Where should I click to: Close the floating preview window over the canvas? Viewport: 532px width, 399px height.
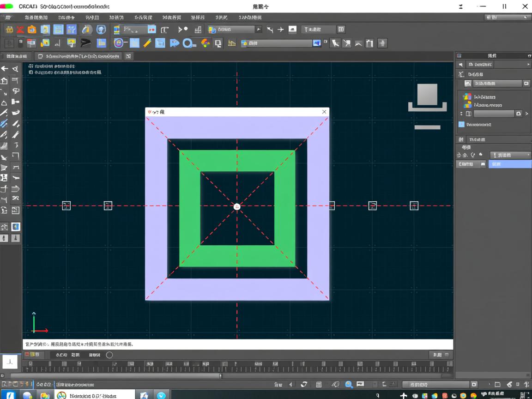coord(324,112)
